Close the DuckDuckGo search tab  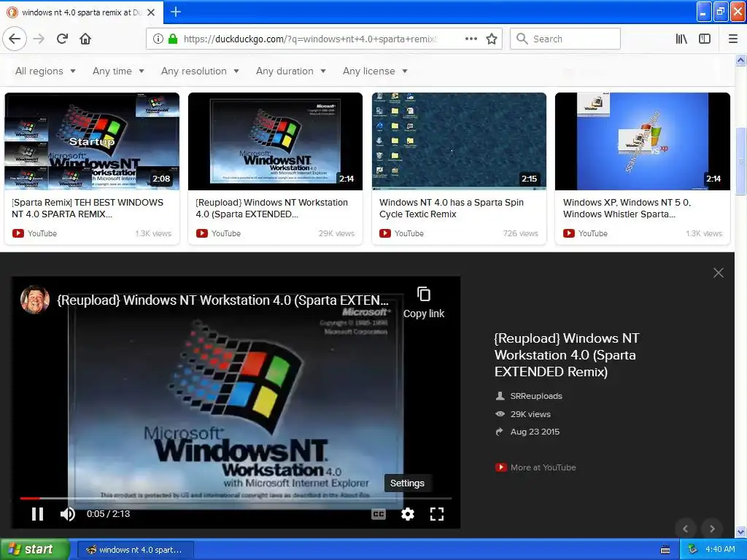coord(151,12)
